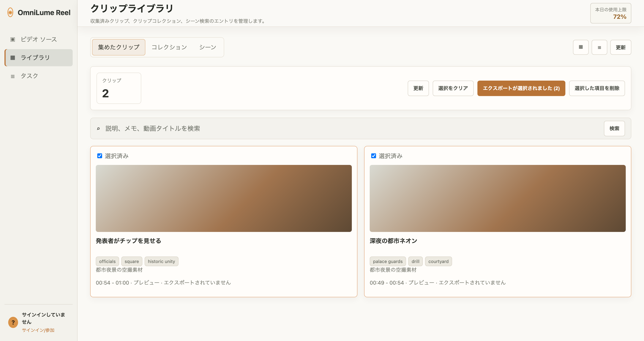
Task: Click the ライブラリ sidebar icon
Action: tap(13, 58)
